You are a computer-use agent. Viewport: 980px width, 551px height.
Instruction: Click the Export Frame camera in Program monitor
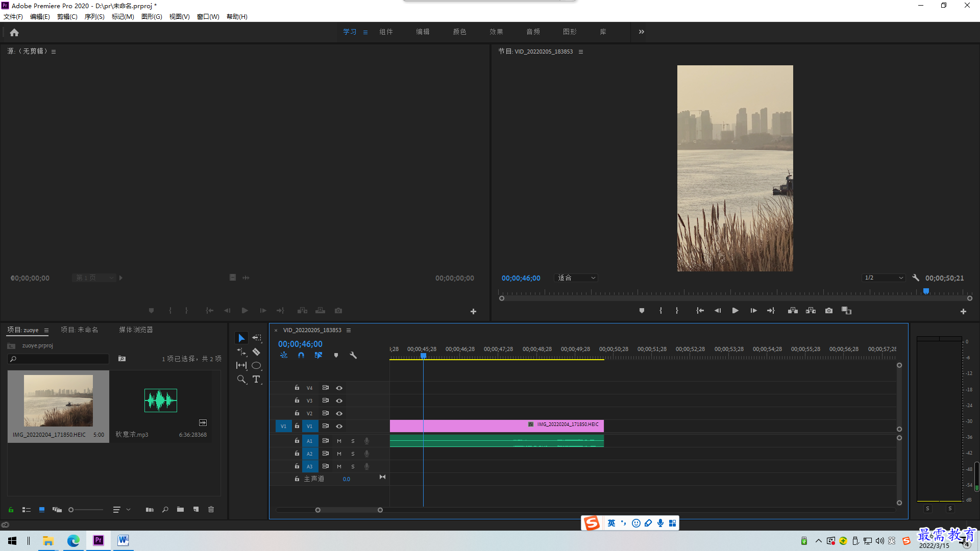[829, 310]
